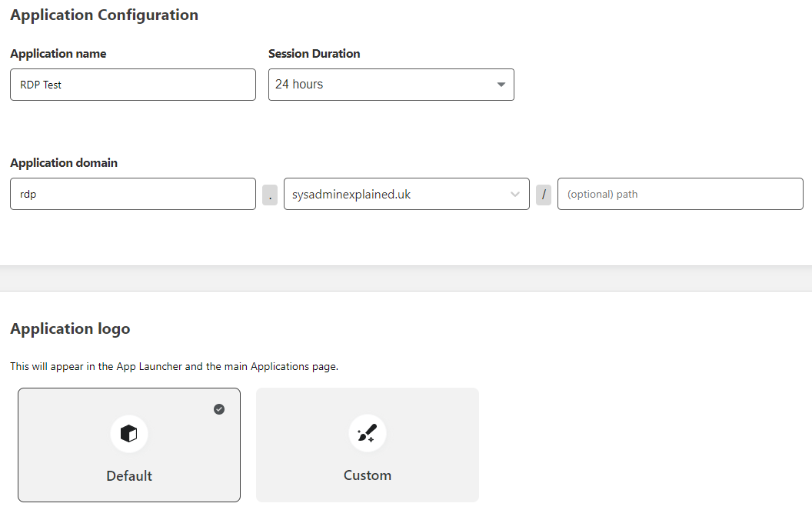Click the sysadminexplained.uk domain text
Screen dimensions: 812x520
click(x=351, y=195)
